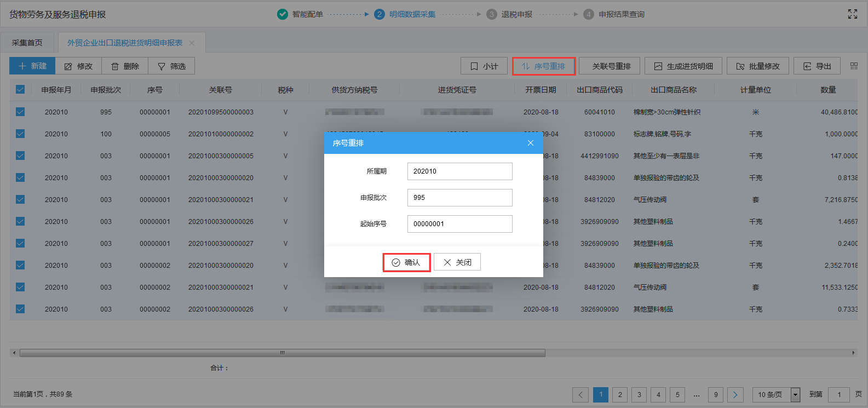Open the 筛选 filter button

[x=171, y=66]
